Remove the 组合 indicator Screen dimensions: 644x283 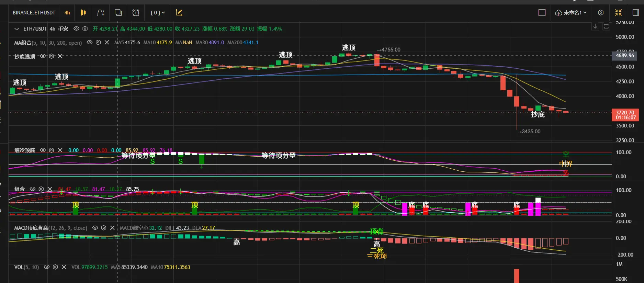point(50,189)
